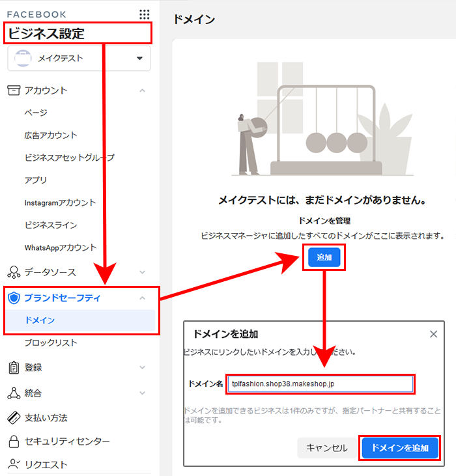Click the security center lock icon
Screen dimensions: 456x476
coord(14,441)
